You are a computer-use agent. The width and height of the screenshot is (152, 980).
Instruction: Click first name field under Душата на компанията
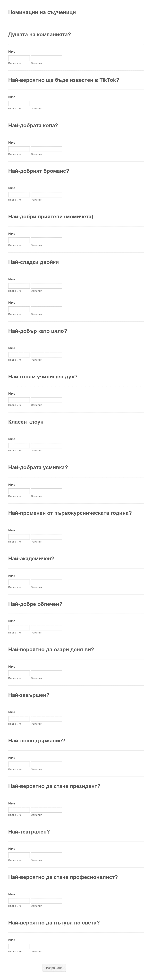tap(19, 58)
